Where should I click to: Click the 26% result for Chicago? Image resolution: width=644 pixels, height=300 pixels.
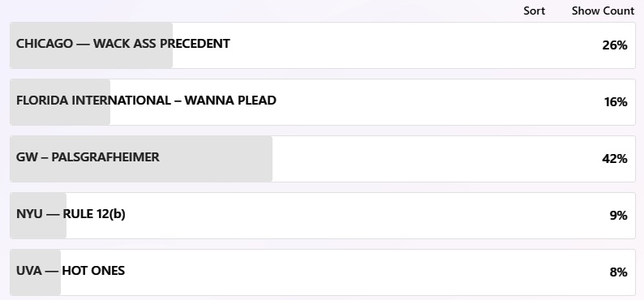coord(615,45)
